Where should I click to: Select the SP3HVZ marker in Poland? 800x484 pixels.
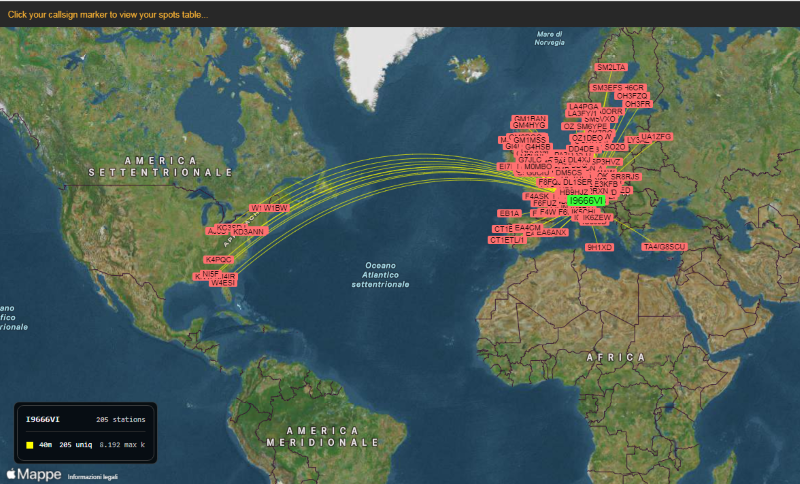(606, 162)
